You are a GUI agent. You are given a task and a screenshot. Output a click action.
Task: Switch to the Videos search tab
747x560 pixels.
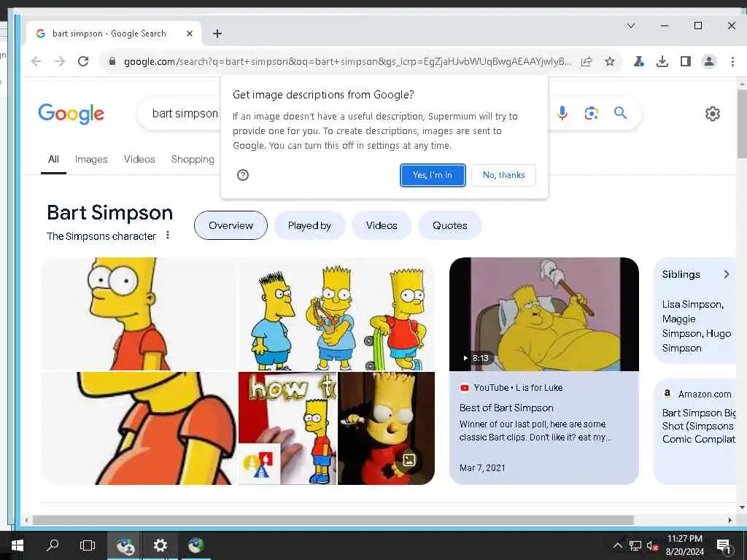point(139,160)
